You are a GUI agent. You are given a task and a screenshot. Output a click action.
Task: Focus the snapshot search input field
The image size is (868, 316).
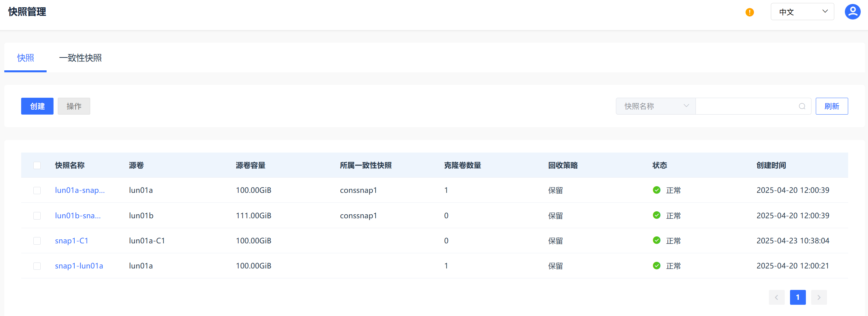(x=753, y=106)
